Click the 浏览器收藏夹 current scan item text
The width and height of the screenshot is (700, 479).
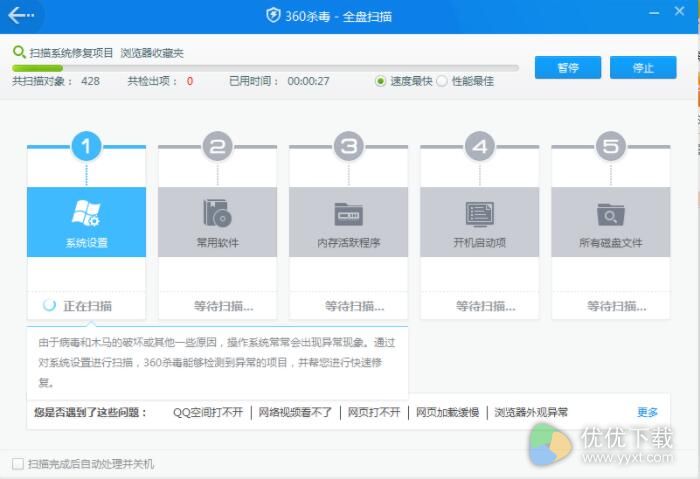click(152, 53)
